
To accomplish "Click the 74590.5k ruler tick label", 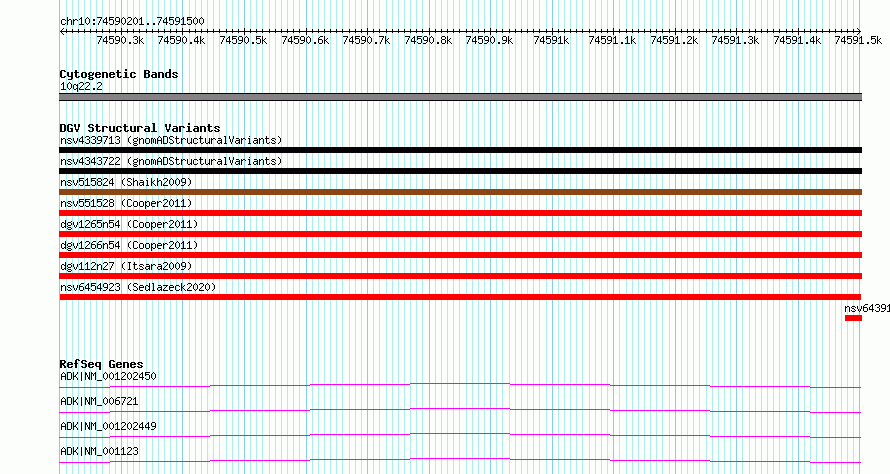I will coord(244,40).
